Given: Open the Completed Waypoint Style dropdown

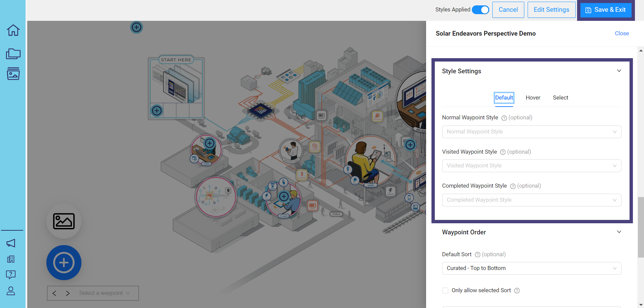Looking at the screenshot, I should pos(531,200).
